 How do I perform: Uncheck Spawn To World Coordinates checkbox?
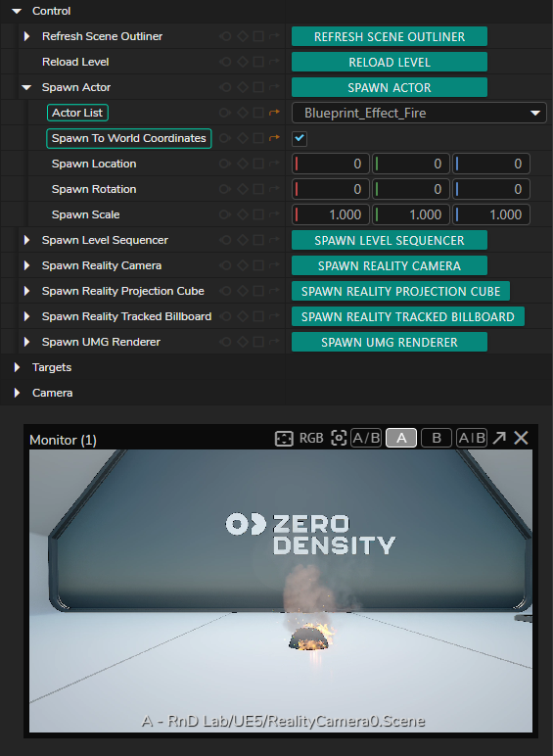(x=300, y=138)
